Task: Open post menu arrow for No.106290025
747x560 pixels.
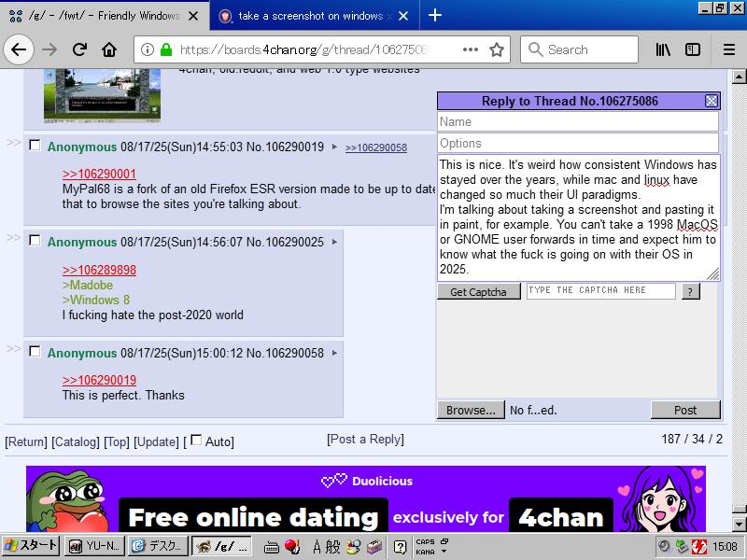Action: pyautogui.click(x=334, y=242)
